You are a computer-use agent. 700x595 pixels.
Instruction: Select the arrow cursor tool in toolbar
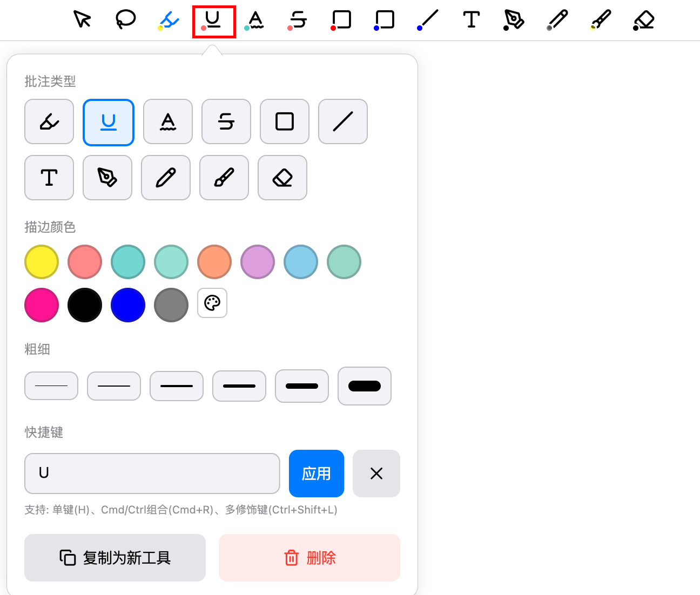[82, 19]
